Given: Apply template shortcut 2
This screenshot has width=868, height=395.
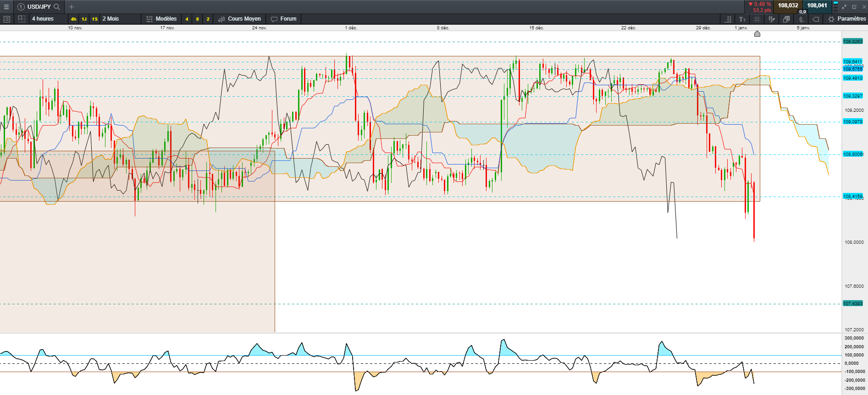Looking at the screenshot, I should pos(208,19).
